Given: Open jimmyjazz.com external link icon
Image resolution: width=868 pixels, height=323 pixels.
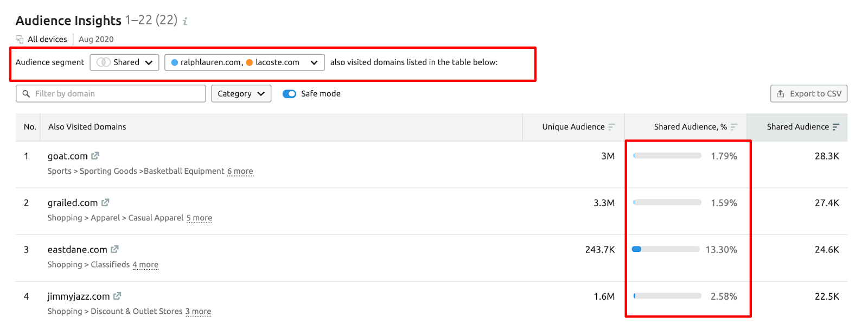Looking at the screenshot, I should point(117,296).
